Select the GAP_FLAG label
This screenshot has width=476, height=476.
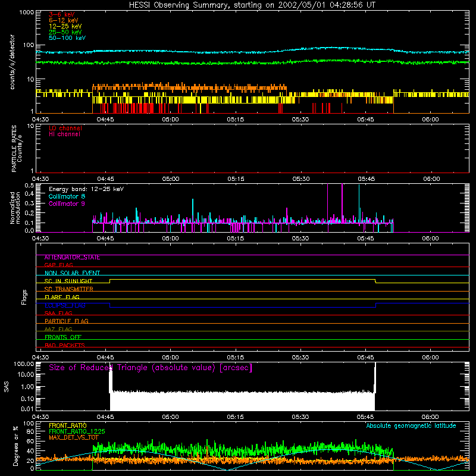pyautogui.click(x=58, y=265)
